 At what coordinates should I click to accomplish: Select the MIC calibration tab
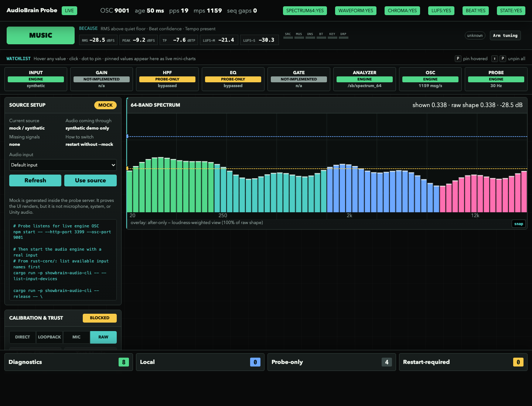pyautogui.click(x=76, y=337)
